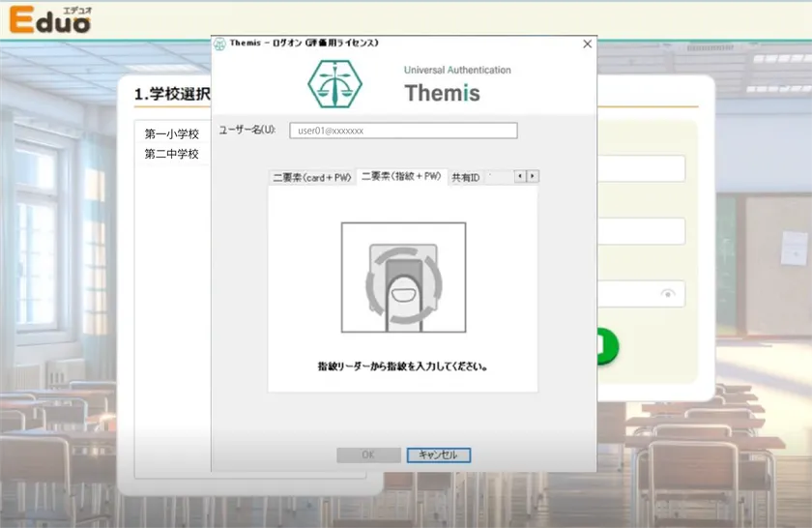Click the Eduo logo at top left
The image size is (812, 528).
48,20
